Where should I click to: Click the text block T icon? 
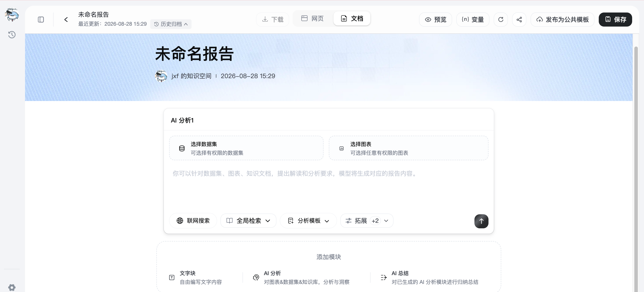click(x=172, y=278)
